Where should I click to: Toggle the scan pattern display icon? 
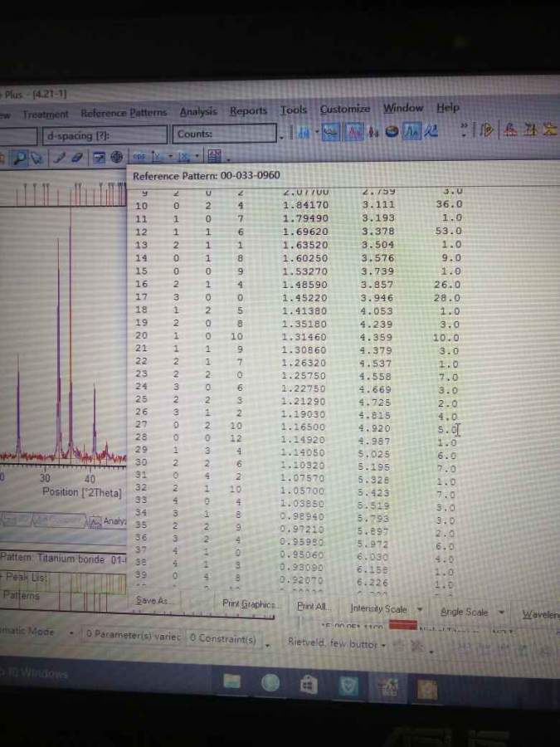tap(331, 132)
